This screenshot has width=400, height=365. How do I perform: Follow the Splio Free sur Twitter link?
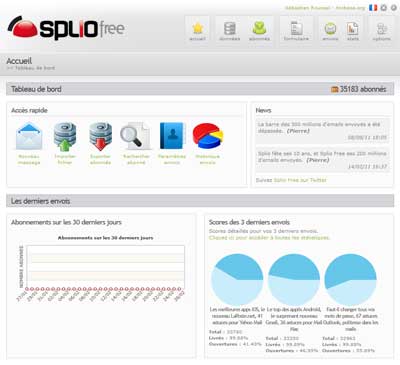click(x=300, y=180)
